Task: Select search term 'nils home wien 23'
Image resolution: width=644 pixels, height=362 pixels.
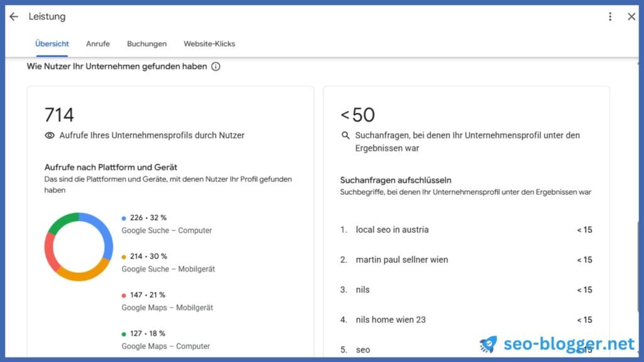Action: (391, 320)
